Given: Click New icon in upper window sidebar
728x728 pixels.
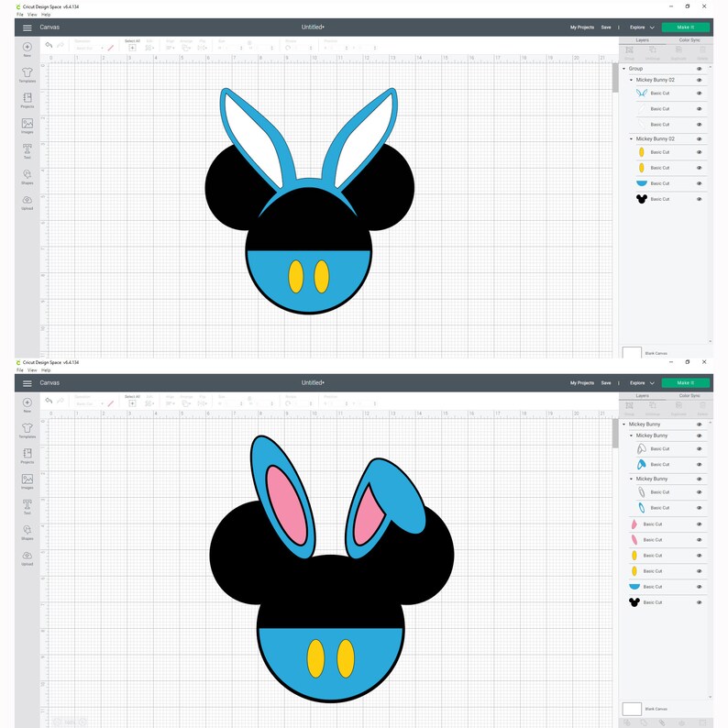Looking at the screenshot, I should coord(28,49).
